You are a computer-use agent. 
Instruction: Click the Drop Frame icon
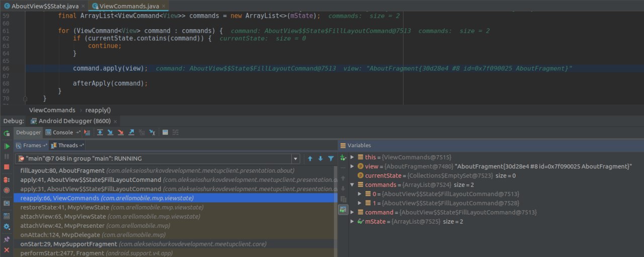142,133
